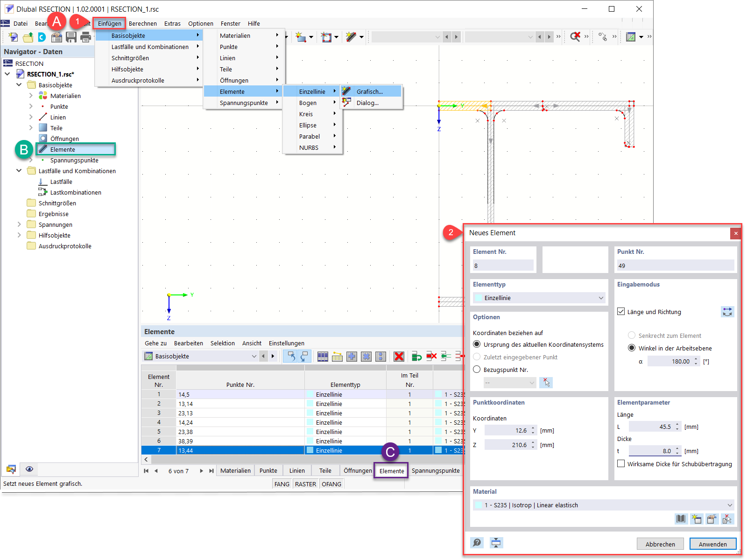The image size is (747, 560).
Task: Click the eye view icon in Navigator footer
Action: (x=29, y=469)
